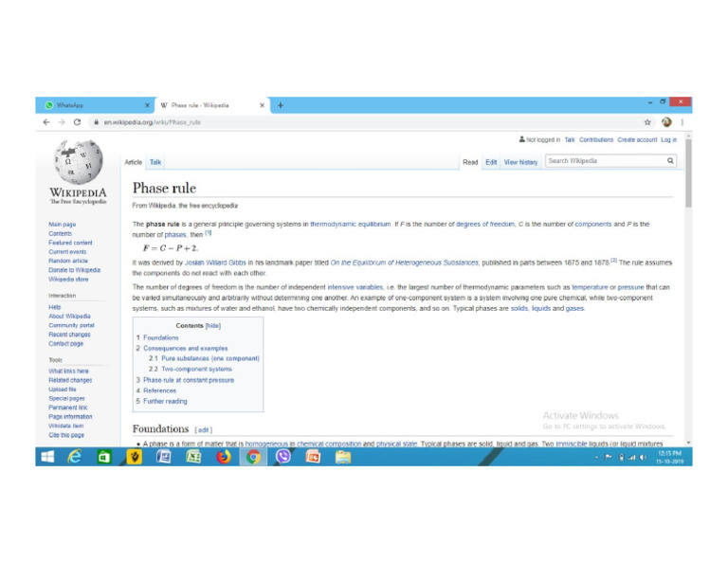Click the Edit tab of the article
This screenshot has width=728, height=563.
click(491, 162)
